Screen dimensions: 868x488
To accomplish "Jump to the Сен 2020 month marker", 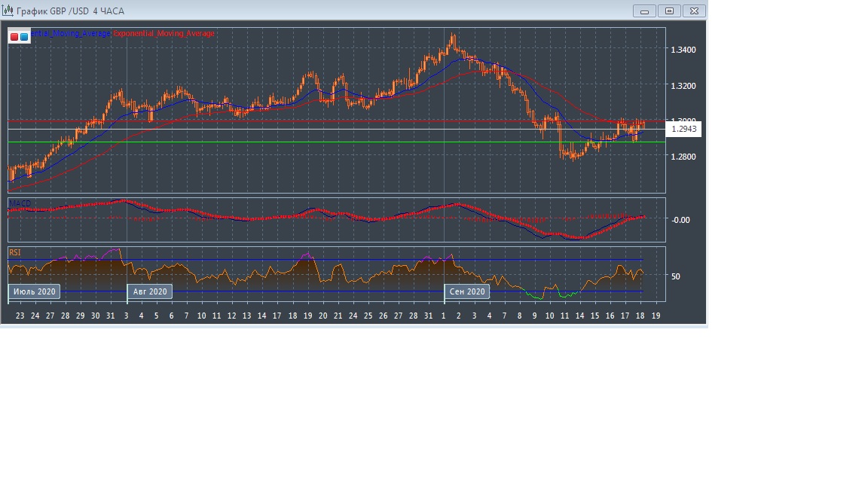I will click(467, 291).
